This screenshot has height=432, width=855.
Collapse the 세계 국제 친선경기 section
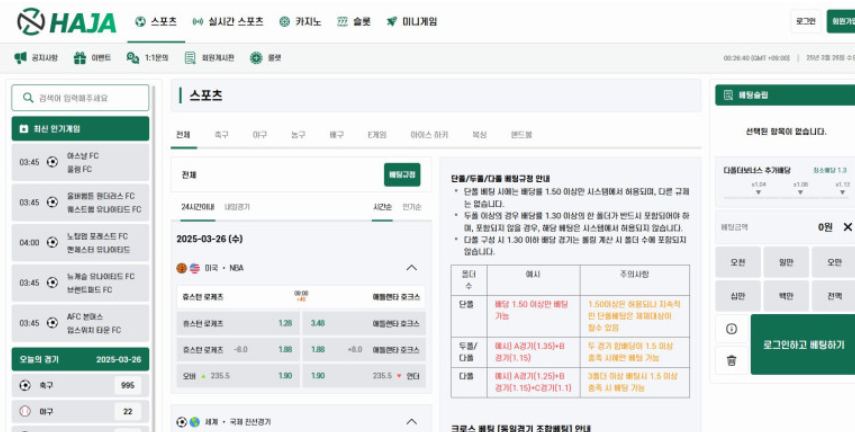click(x=412, y=422)
